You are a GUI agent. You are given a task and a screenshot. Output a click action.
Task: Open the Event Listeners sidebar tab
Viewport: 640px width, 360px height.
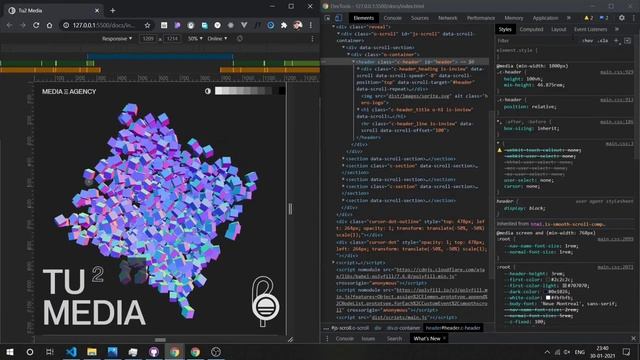coord(590,29)
